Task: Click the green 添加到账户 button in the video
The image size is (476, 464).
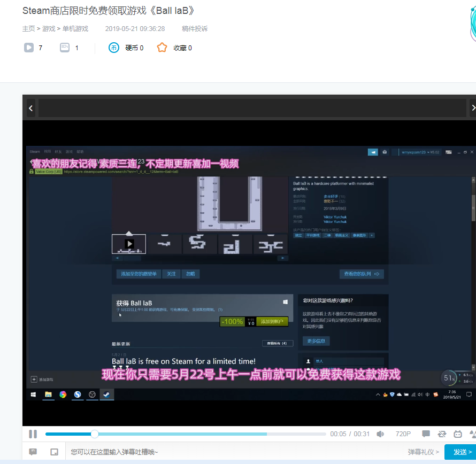Action: (272, 321)
